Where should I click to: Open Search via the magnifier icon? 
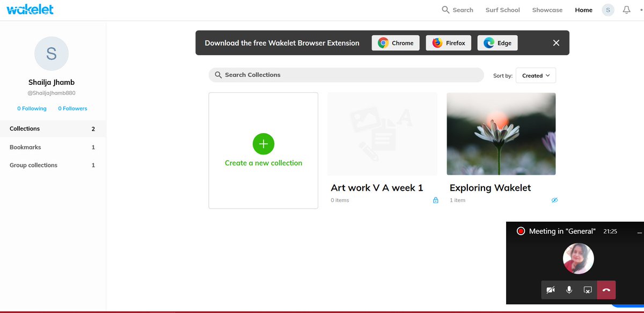[445, 10]
